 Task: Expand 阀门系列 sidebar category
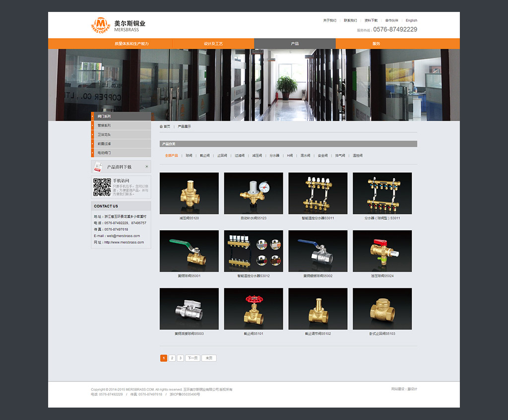point(121,117)
